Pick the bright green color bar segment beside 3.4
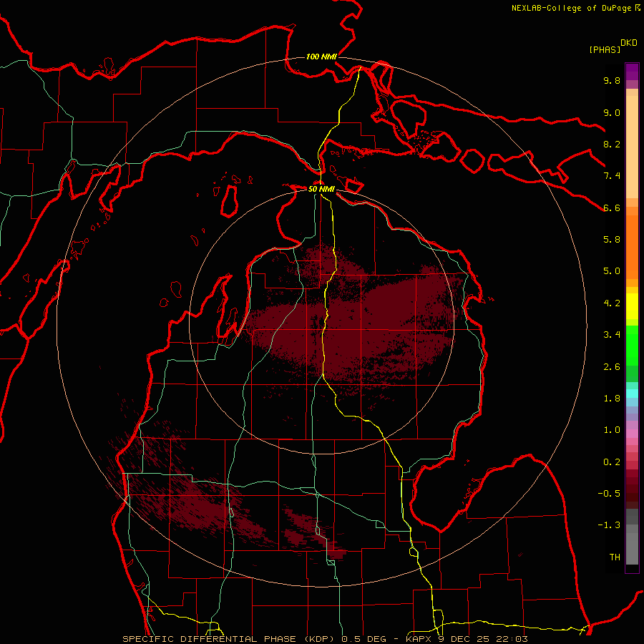 tap(632, 345)
